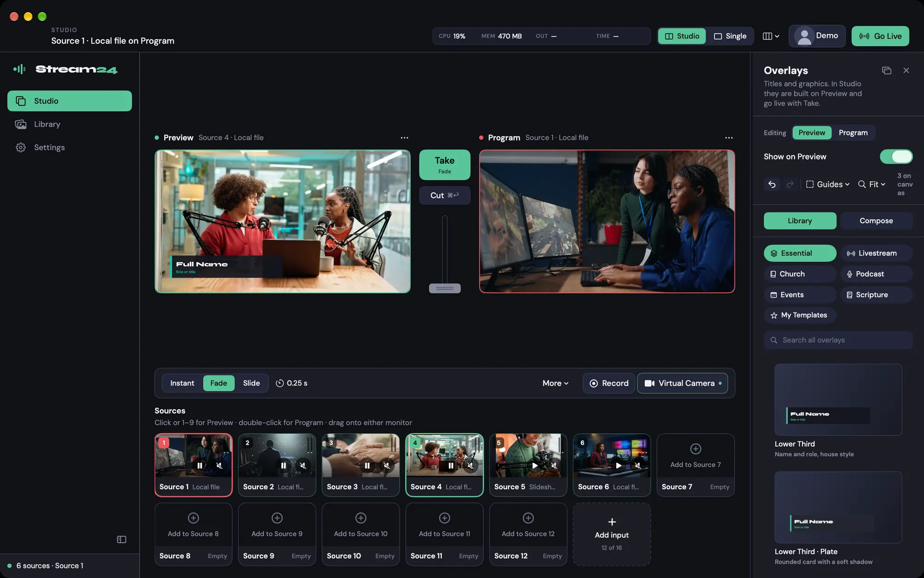This screenshot has height=578, width=924.
Task: Switch to Overlays Library tab
Action: click(800, 221)
